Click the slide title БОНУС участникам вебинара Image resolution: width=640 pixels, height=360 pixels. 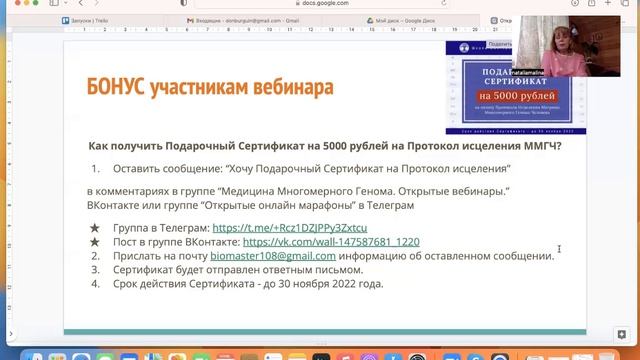click(210, 87)
